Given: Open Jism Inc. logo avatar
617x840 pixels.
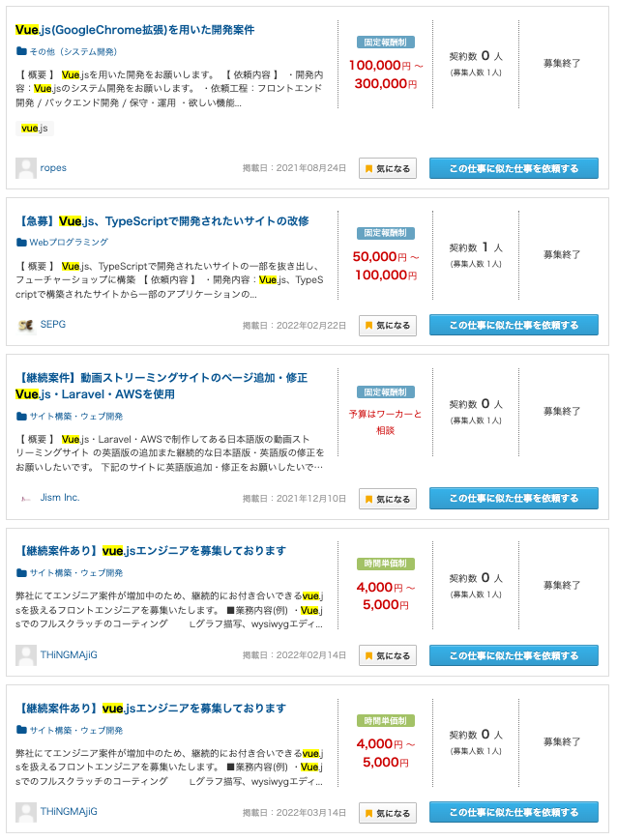Looking at the screenshot, I should pos(26,498).
